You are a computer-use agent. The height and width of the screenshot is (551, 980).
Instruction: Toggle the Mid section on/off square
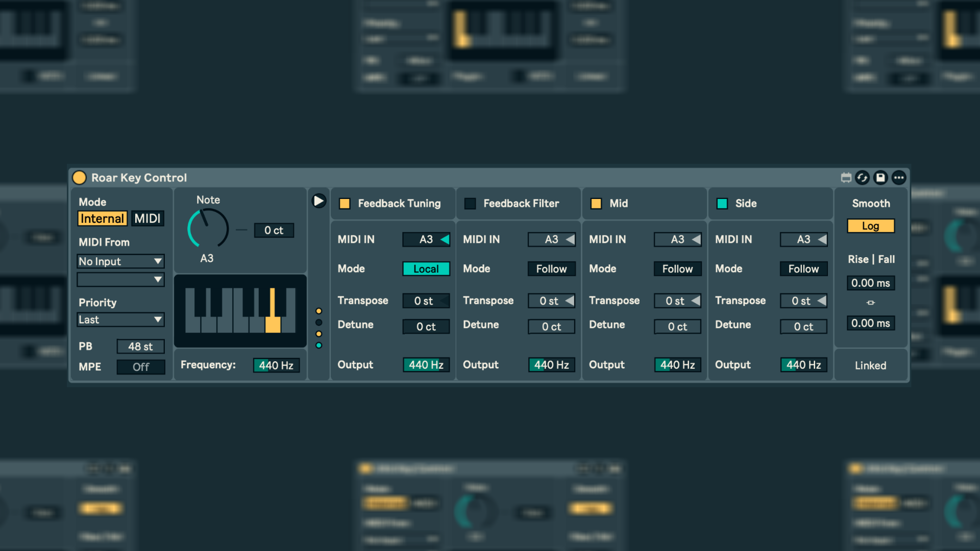596,204
